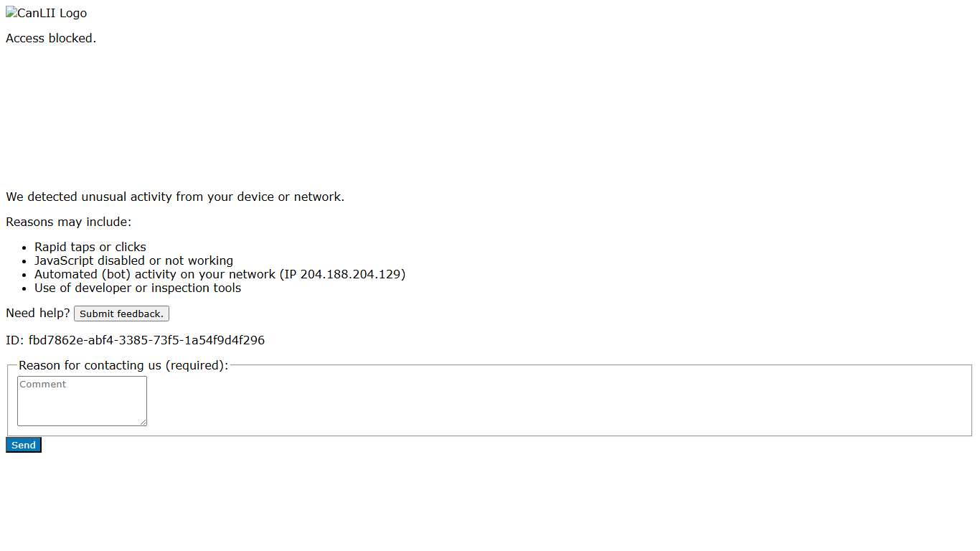Focus the Comment text area
The image size is (980, 551).
click(81, 400)
